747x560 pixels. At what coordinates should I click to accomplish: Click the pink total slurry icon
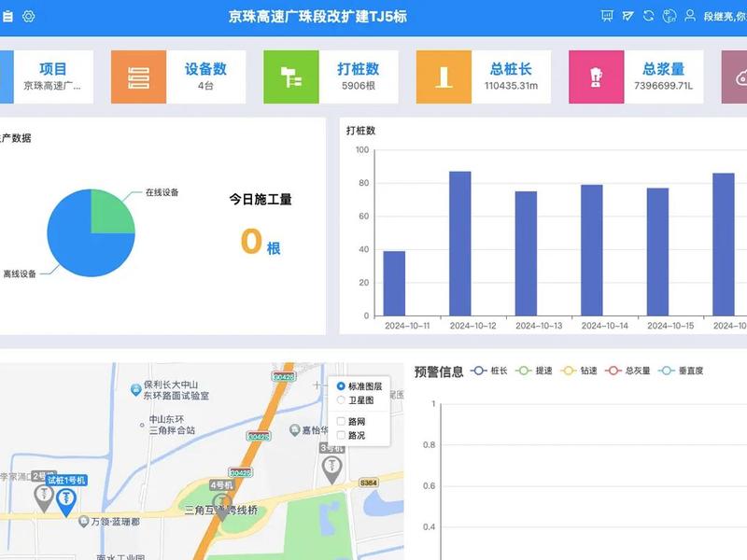(x=596, y=77)
